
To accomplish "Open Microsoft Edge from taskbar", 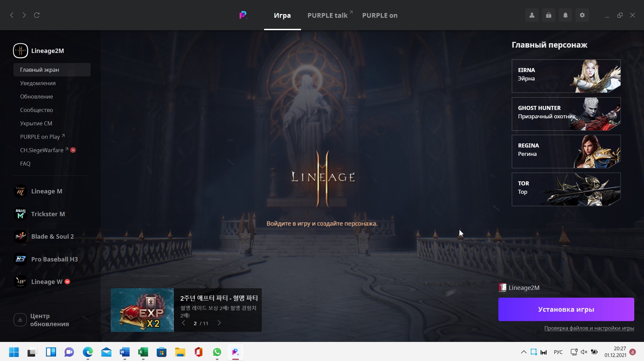I will coord(88,352).
